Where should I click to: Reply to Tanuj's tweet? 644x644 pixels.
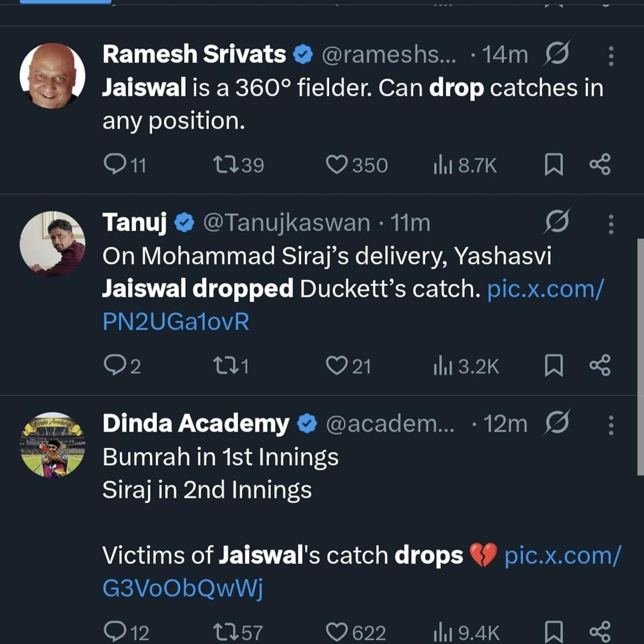[x=114, y=366]
